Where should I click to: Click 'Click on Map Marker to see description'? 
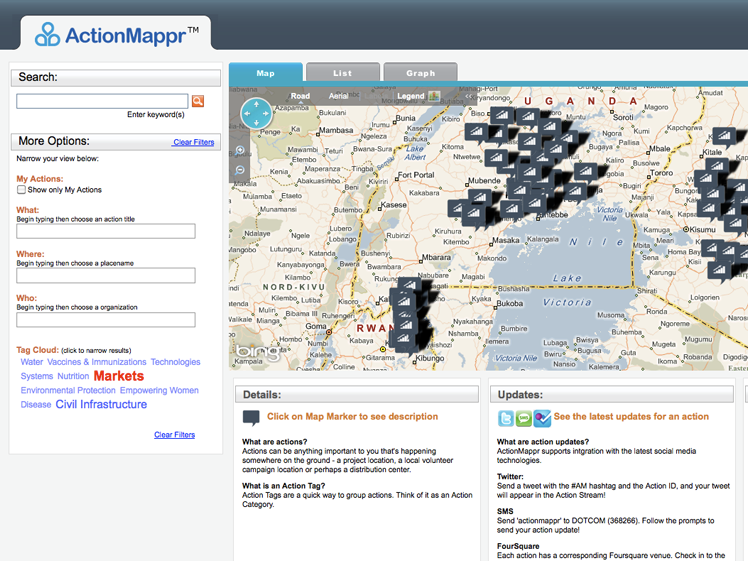(353, 416)
